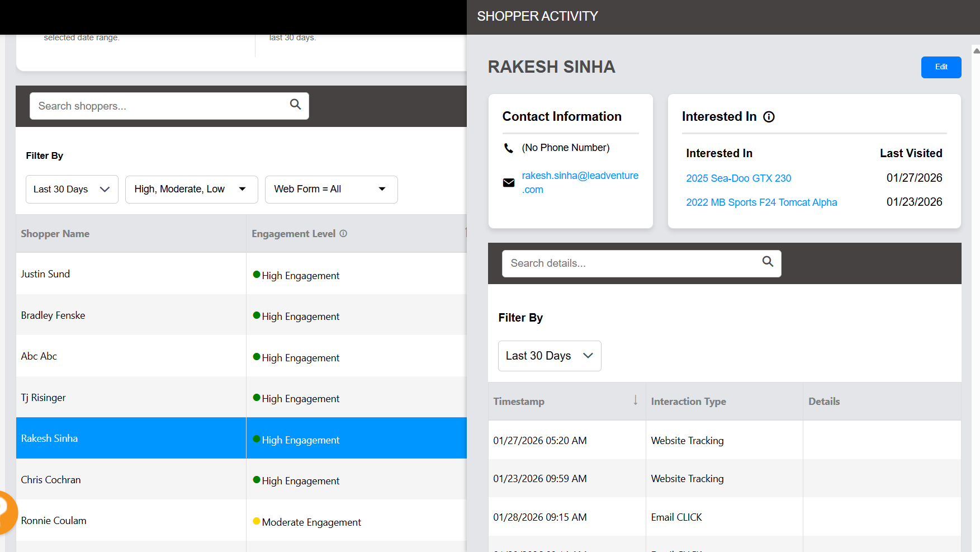The height and width of the screenshot is (552, 980).
Task: Click the search details magnifier icon
Action: [768, 261]
